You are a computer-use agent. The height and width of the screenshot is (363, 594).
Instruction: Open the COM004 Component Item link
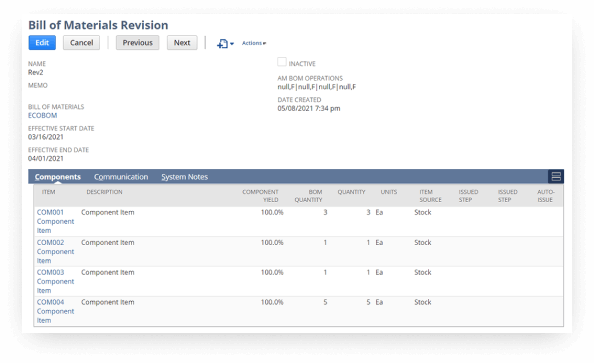tap(55, 311)
